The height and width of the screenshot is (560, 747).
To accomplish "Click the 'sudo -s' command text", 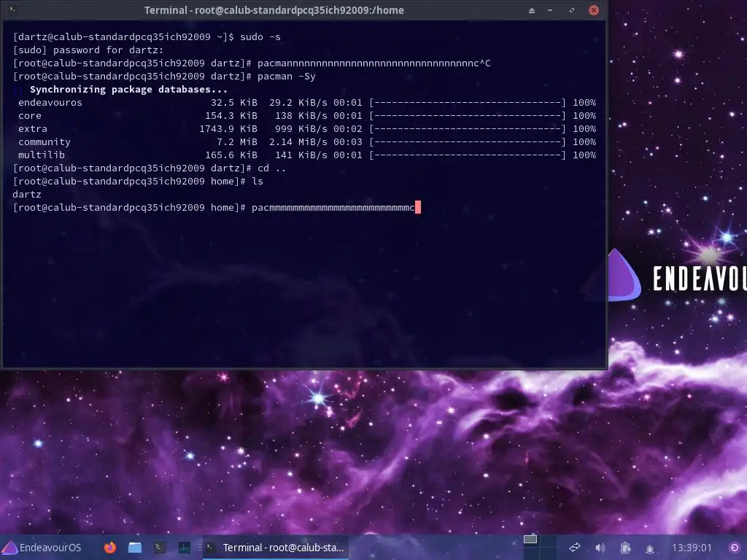I will tap(260, 36).
